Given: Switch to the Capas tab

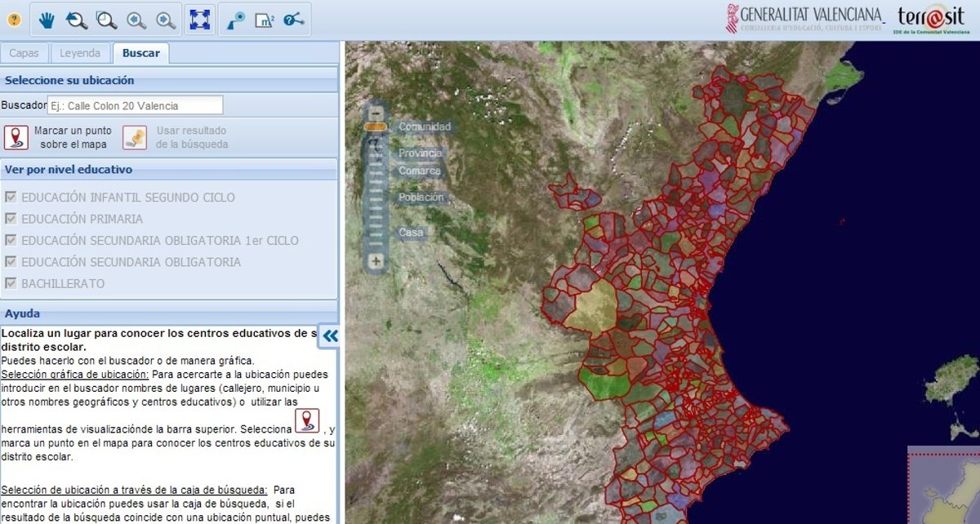Looking at the screenshot, I should tap(24, 53).
